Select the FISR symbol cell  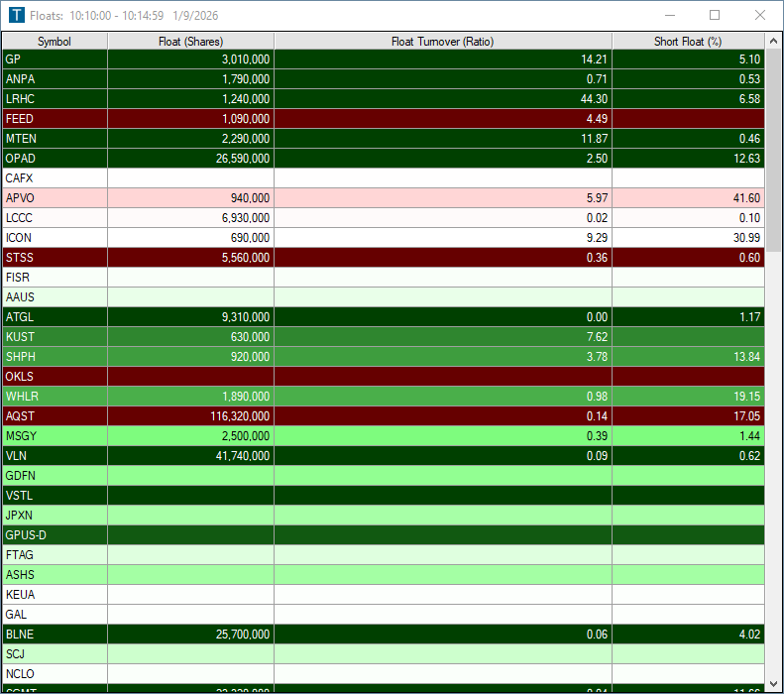[55, 278]
